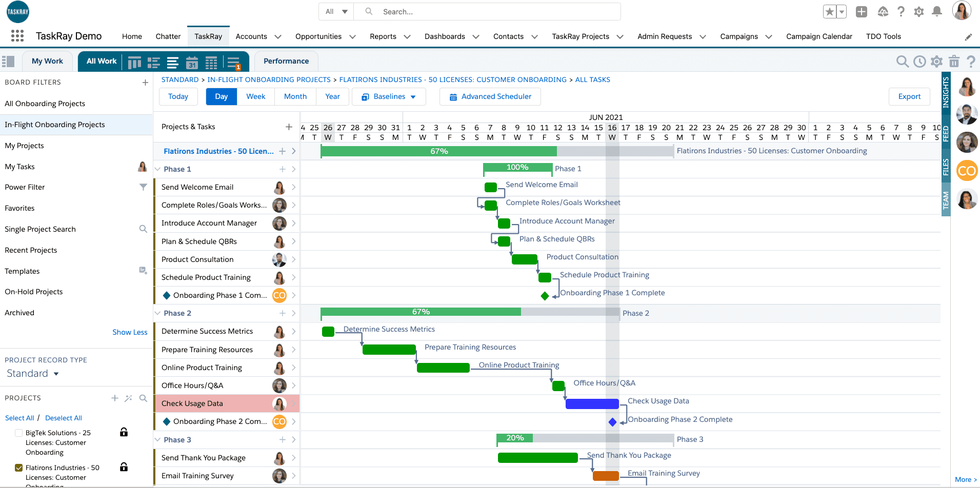Open the favorites list dropdown arrow
The height and width of the screenshot is (488, 980).
click(x=842, y=11)
